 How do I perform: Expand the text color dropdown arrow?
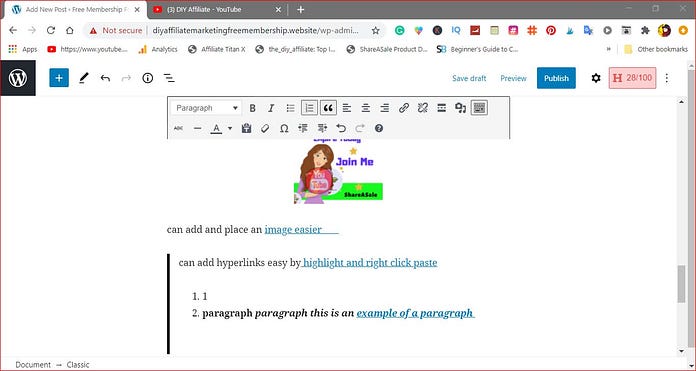tap(230, 128)
